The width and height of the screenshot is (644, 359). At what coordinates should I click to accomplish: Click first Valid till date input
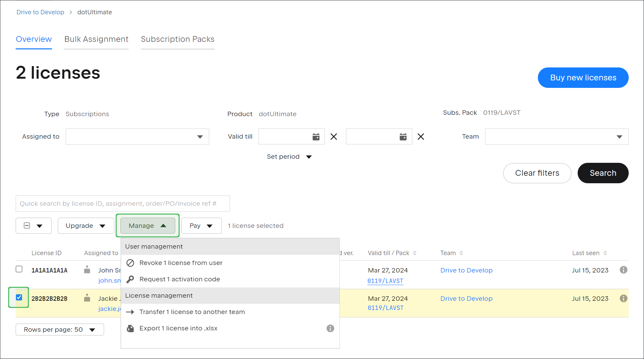pyautogui.click(x=292, y=137)
